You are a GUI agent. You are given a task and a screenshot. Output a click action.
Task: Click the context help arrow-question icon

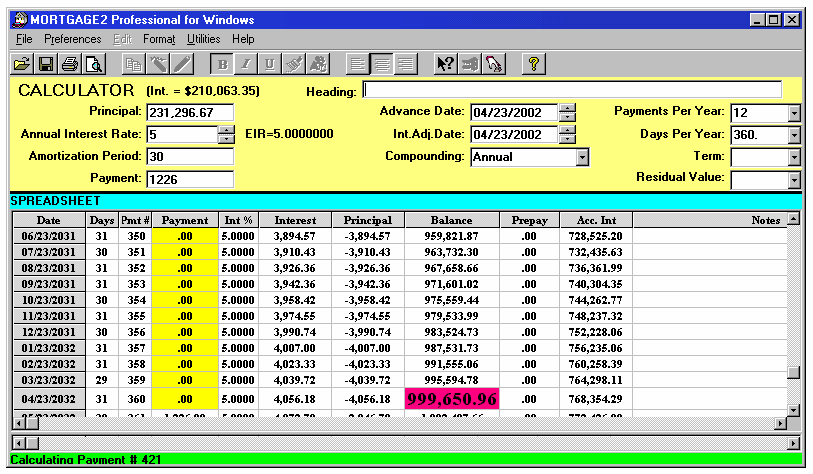[x=446, y=64]
